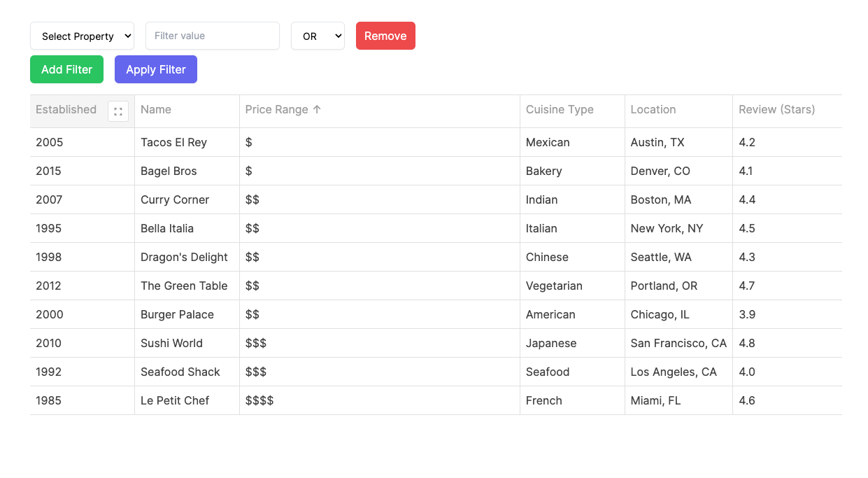868x478 pixels.
Task: Click the Established column header
Action: coord(66,109)
